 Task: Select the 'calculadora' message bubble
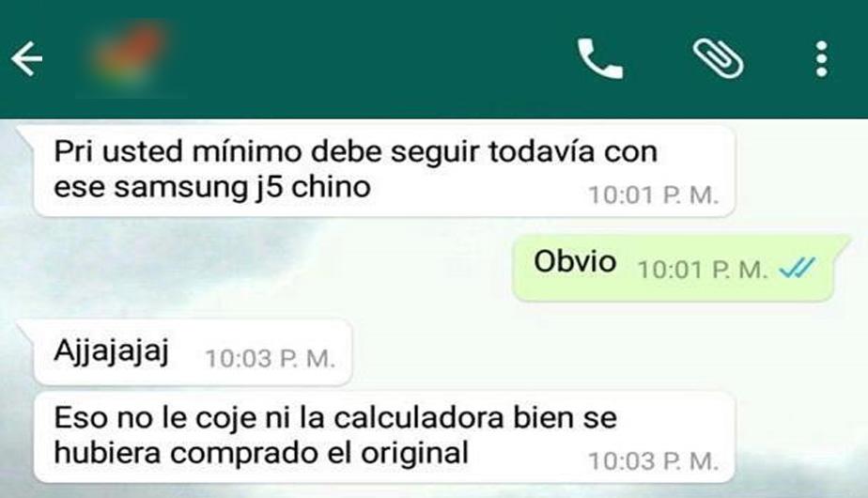pos(384,437)
